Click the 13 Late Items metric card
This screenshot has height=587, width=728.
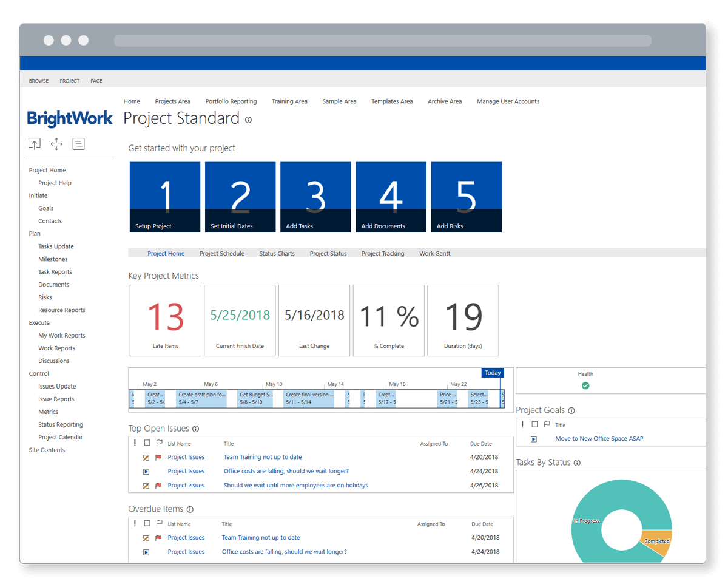[x=166, y=321]
